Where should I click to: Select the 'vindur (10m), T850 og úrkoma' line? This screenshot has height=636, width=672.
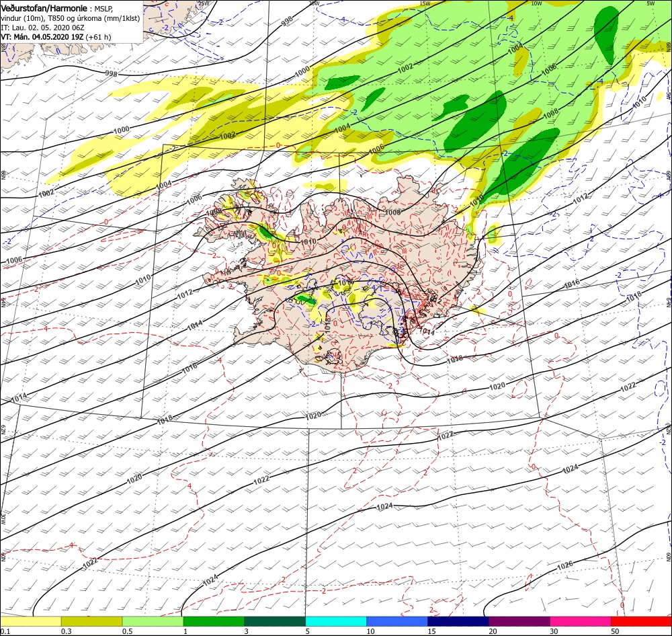coord(71,18)
